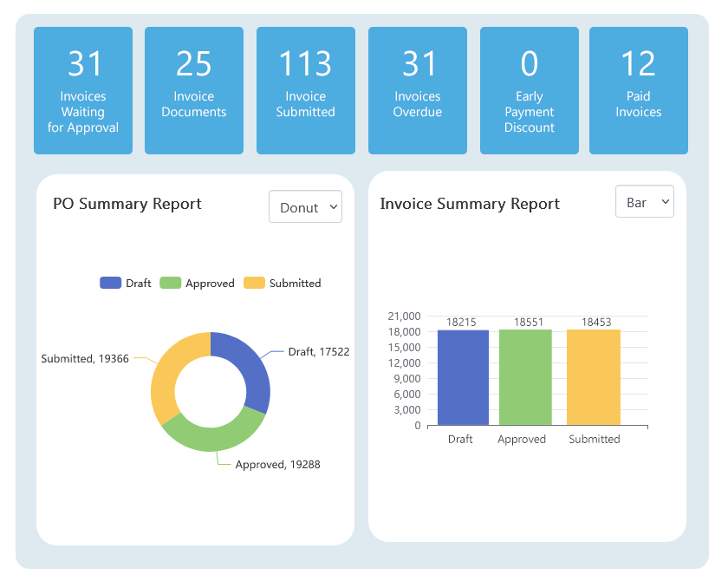Click the yellow Submitted donut segment
Screen dimensions: 728x581
pyautogui.click(x=165, y=373)
